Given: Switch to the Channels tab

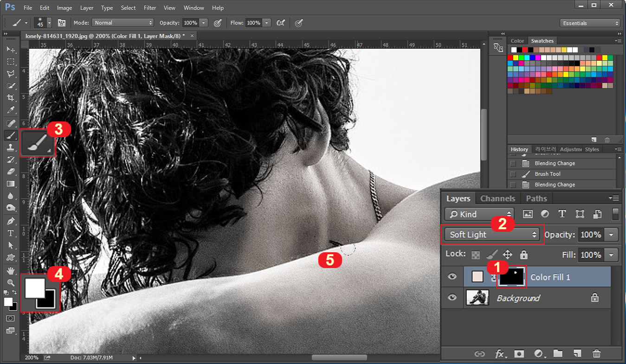Looking at the screenshot, I should tap(497, 198).
